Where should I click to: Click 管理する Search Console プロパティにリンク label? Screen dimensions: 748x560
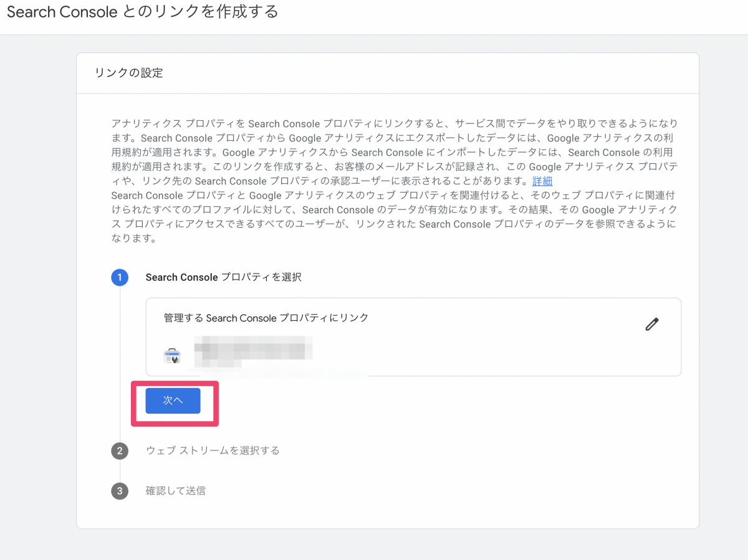pyautogui.click(x=266, y=318)
